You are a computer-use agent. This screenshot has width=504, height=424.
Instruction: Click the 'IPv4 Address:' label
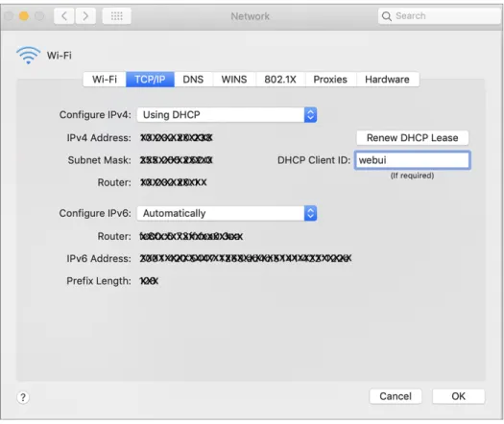[x=99, y=138]
